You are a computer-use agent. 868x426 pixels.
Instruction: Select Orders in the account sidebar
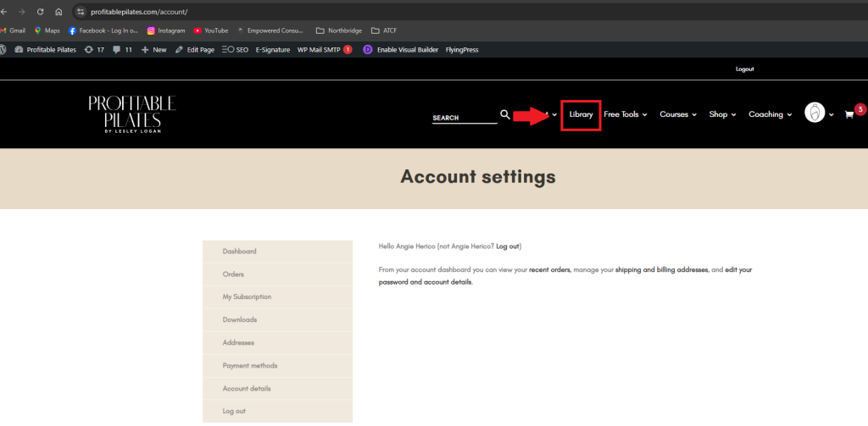point(233,274)
